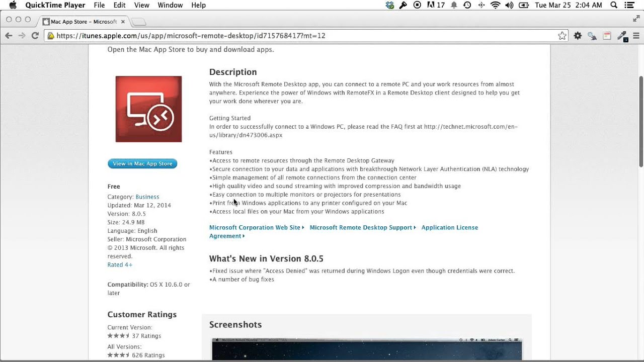This screenshot has height=362, width=644.
Task: Open a new tab with the new-tab button
Action: tap(138, 22)
